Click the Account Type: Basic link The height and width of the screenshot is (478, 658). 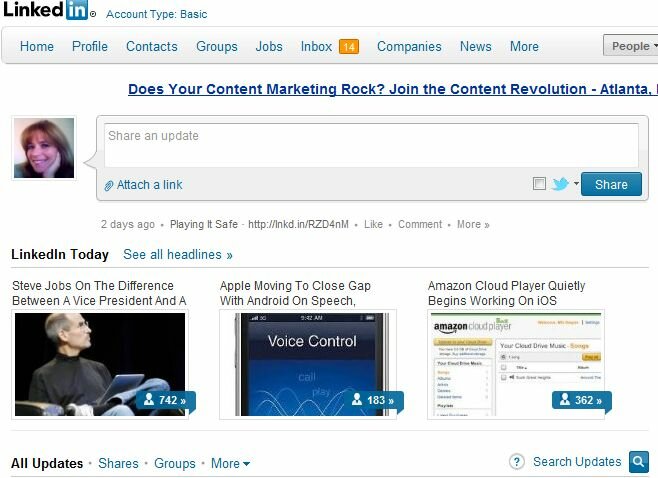pos(157,14)
